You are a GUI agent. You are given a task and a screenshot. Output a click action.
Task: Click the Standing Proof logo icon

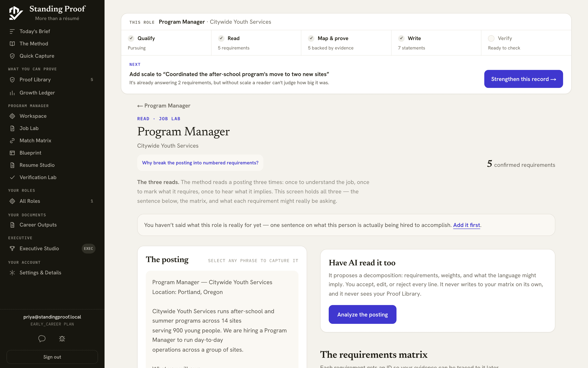[16, 13]
